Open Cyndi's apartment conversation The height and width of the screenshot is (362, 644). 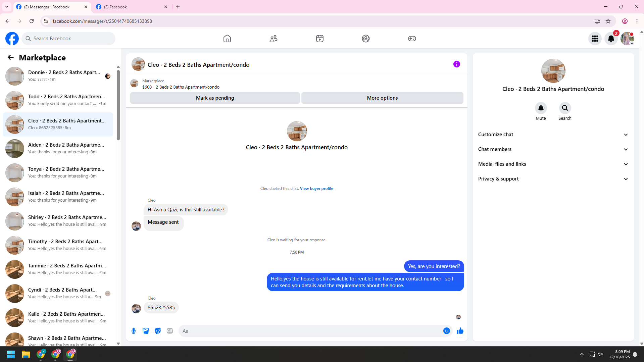tap(58, 293)
